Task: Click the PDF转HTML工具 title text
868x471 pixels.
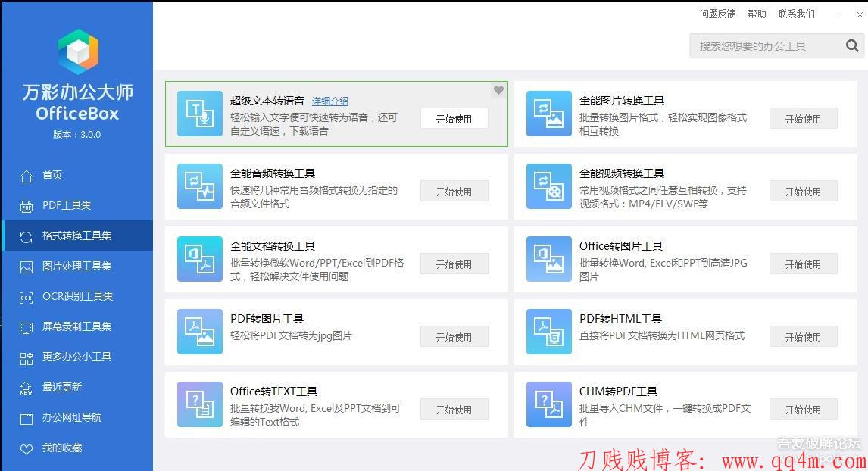Action: (620, 319)
